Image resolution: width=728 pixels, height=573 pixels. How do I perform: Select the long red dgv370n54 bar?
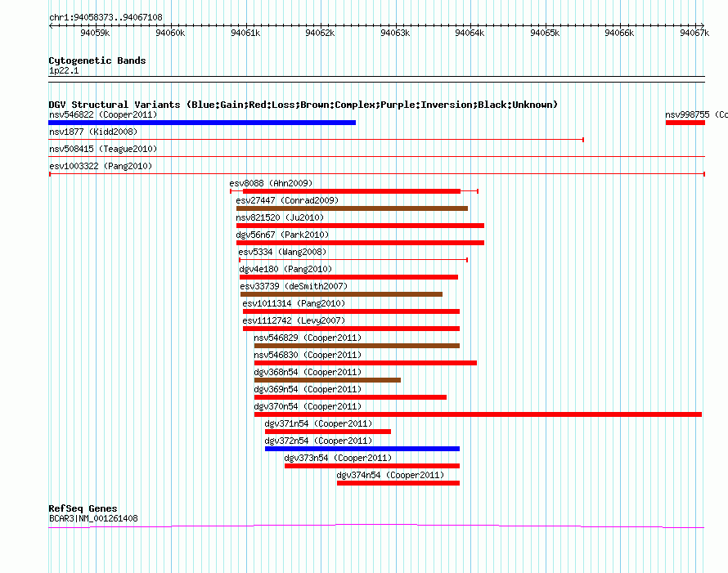tap(479, 414)
